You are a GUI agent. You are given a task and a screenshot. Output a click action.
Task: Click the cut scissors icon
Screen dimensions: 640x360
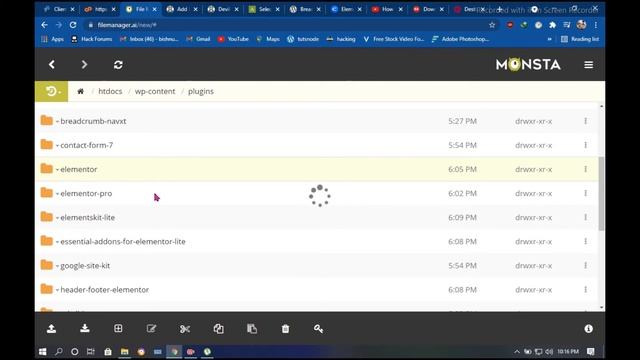185,329
